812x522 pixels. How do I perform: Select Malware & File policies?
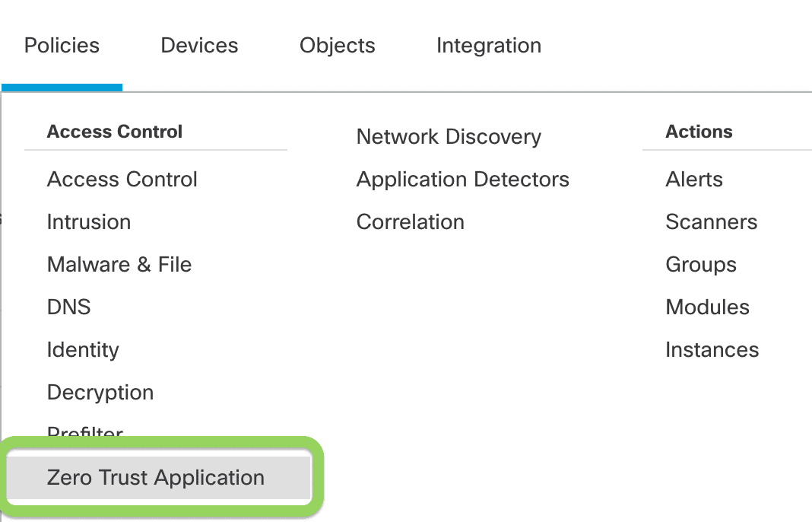(119, 264)
